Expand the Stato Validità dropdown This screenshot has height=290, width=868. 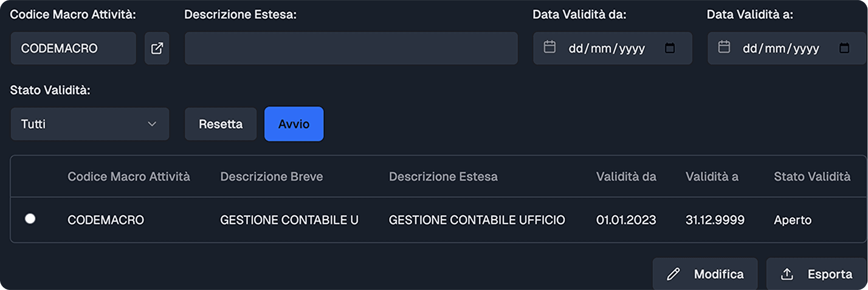tap(90, 124)
